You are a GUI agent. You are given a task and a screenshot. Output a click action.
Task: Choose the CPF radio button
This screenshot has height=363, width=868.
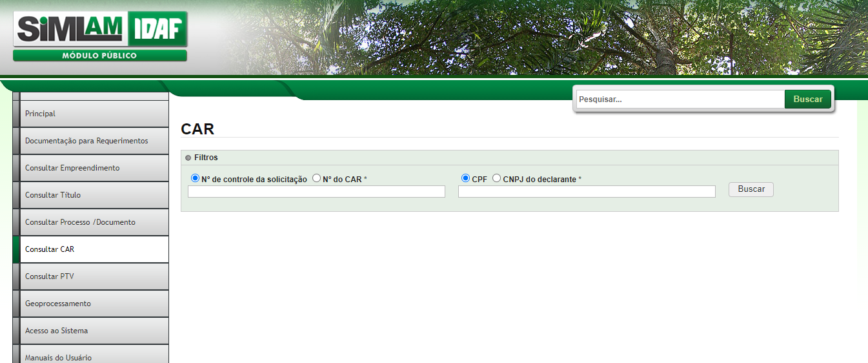(465, 178)
